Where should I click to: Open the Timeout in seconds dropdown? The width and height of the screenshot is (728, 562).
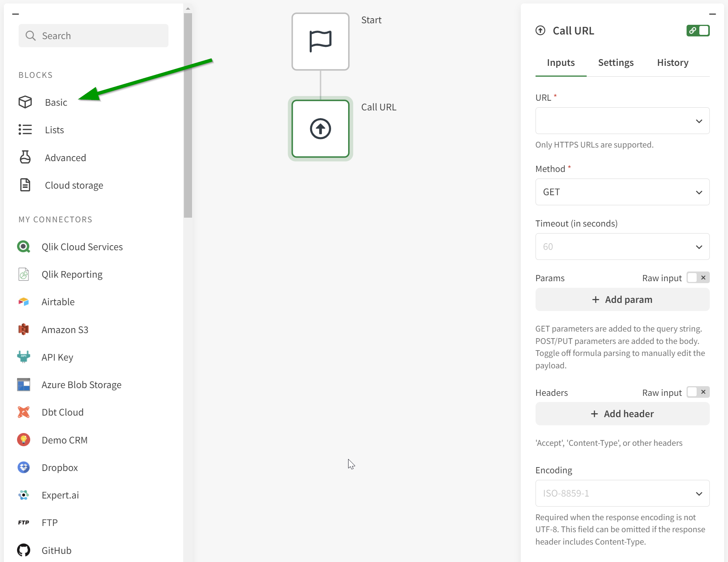pos(622,247)
